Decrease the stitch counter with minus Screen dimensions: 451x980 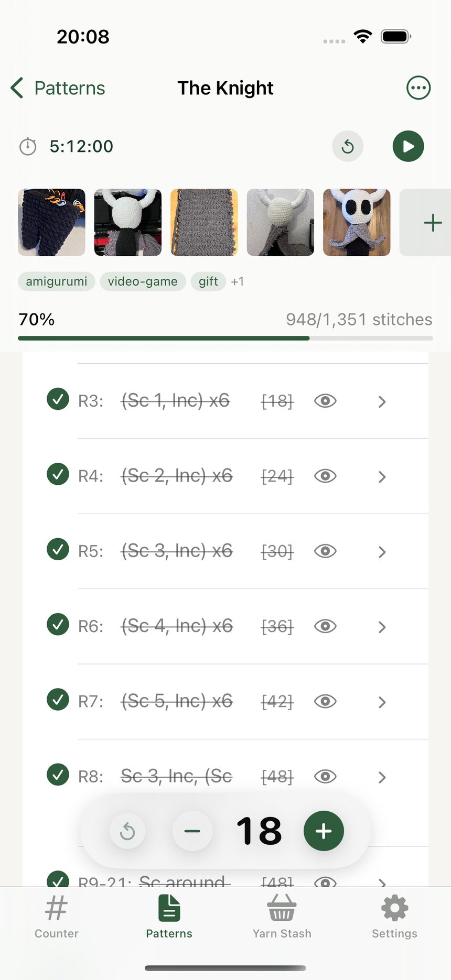click(x=192, y=831)
